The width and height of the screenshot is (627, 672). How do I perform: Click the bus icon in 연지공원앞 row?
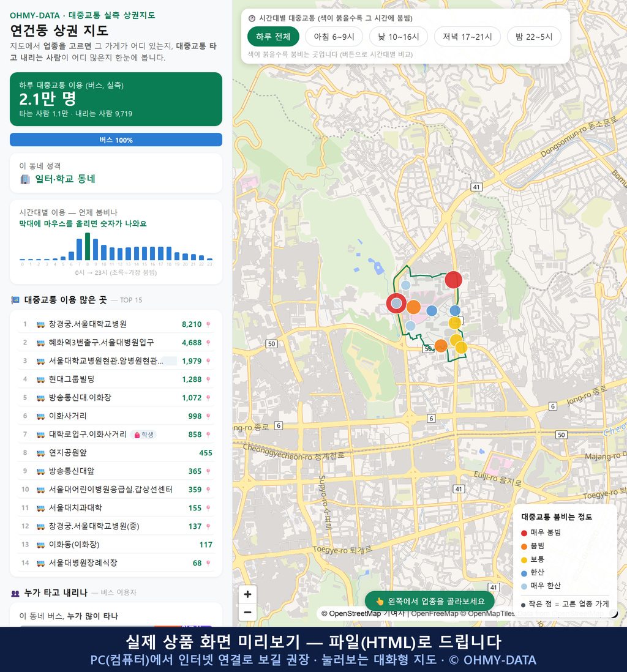point(40,453)
